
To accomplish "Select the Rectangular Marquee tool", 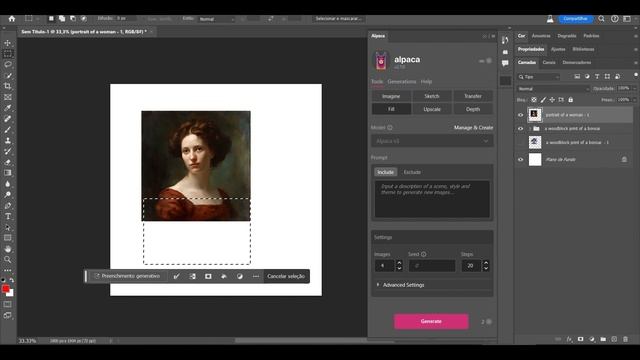I will 8,54.
